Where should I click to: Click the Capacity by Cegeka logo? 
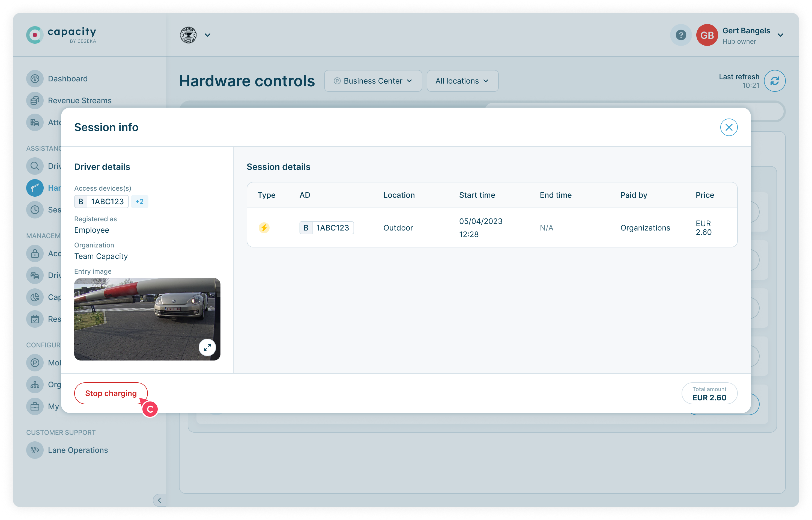61,35
